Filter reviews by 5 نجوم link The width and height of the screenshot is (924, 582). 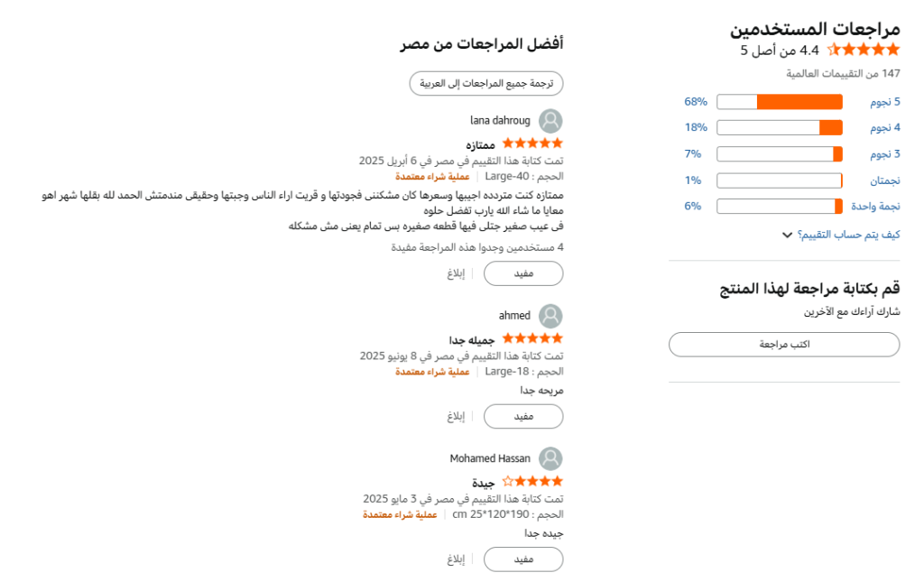click(x=884, y=102)
